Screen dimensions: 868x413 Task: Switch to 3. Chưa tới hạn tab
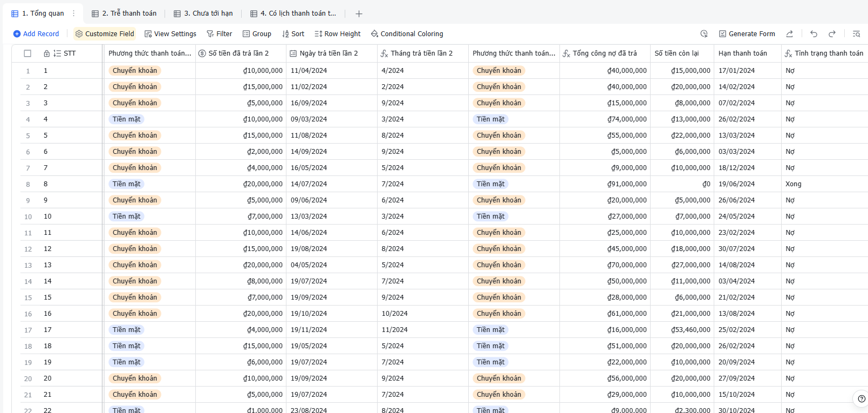[204, 13]
